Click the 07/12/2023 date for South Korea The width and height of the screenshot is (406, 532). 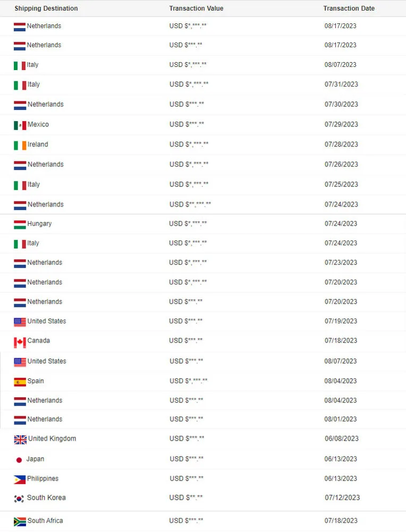[x=342, y=497]
